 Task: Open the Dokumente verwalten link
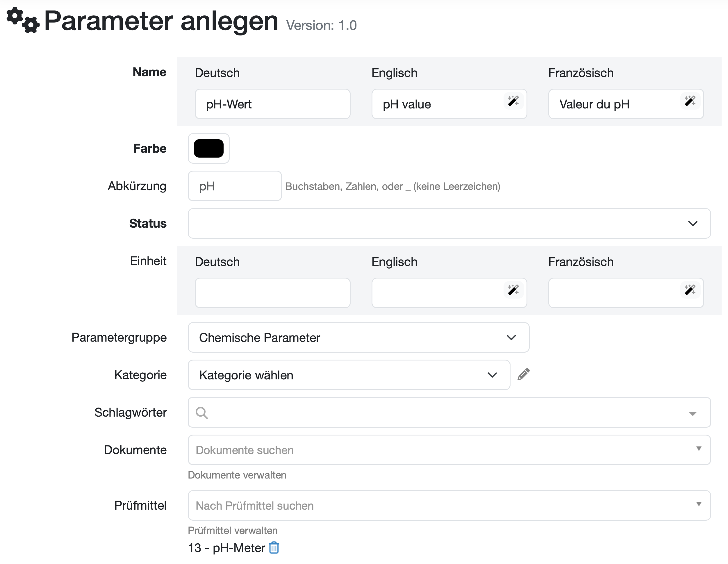pos(237,475)
